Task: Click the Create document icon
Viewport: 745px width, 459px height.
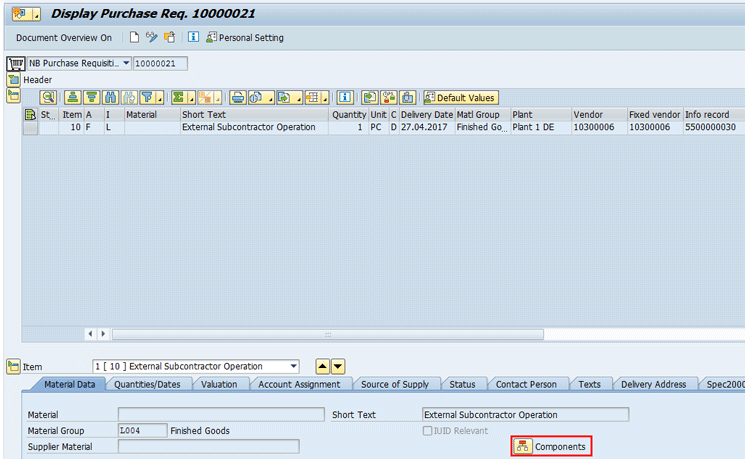Action: 134,38
